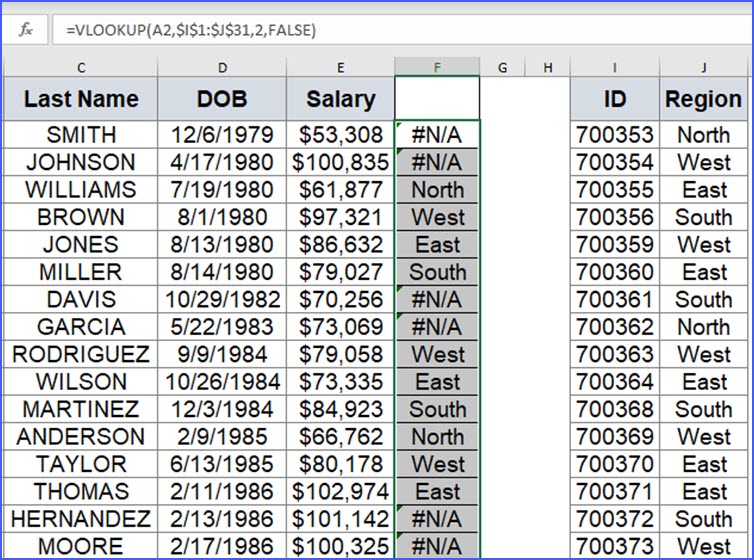754x560 pixels.
Task: Click the fx insert function icon
Action: point(25,30)
